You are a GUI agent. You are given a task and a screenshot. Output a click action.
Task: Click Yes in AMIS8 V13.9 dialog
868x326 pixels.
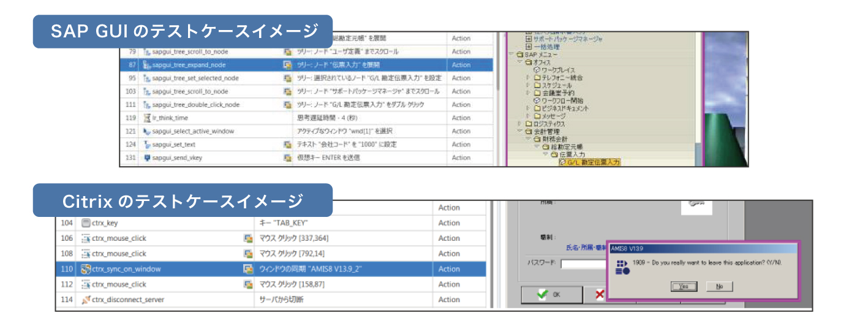684,286
